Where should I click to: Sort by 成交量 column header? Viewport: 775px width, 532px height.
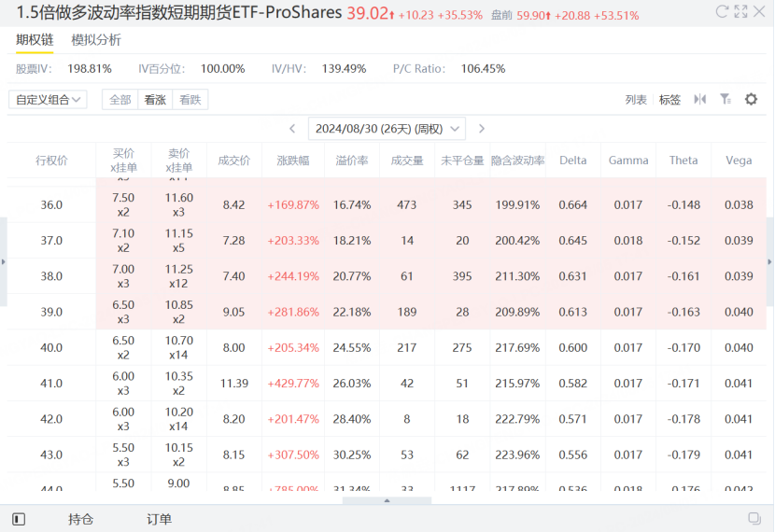[407, 161]
